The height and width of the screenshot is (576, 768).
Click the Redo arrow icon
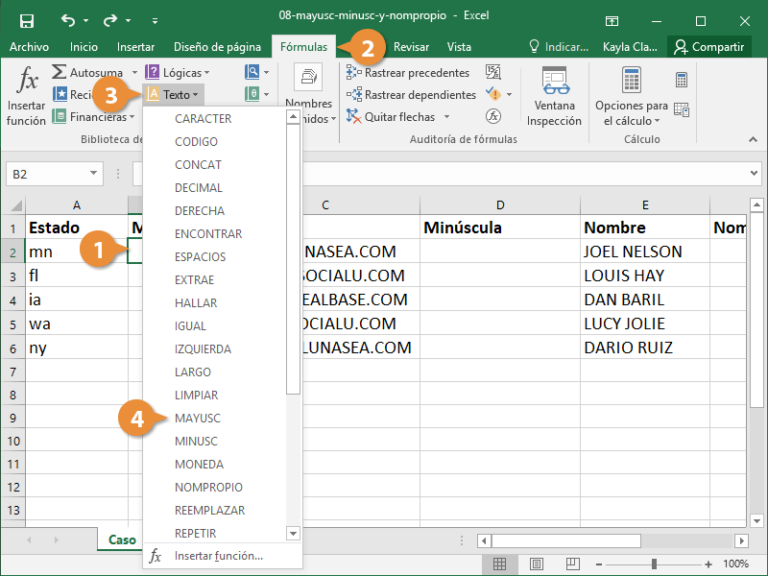coord(110,21)
